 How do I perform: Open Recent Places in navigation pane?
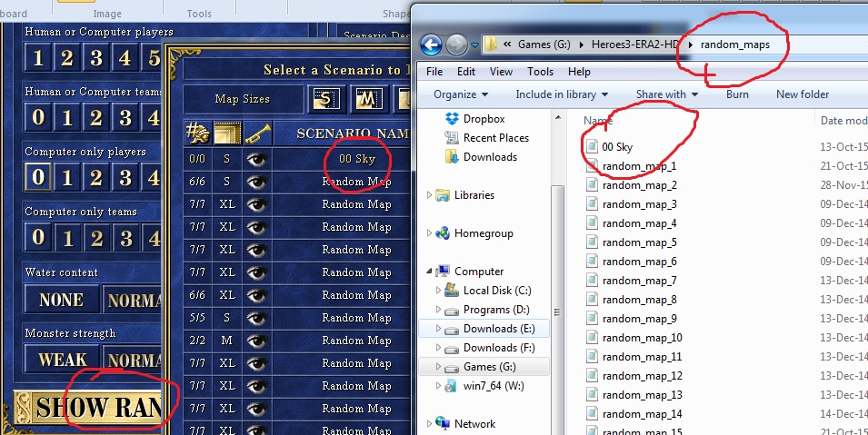coord(496,138)
